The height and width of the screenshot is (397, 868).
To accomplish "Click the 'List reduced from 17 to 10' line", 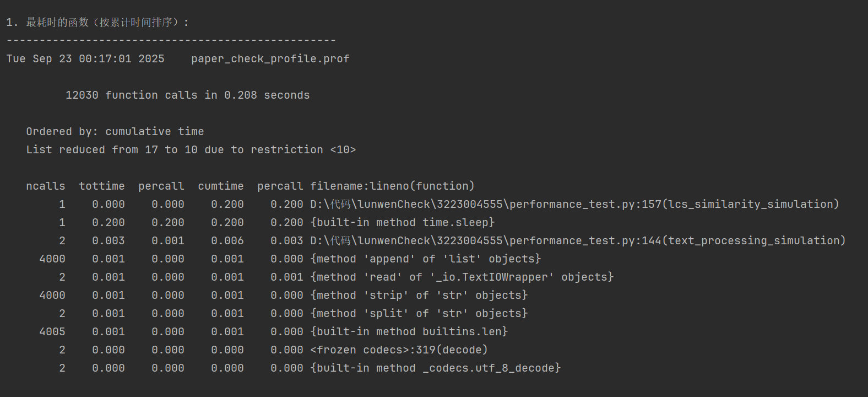I will pos(191,150).
